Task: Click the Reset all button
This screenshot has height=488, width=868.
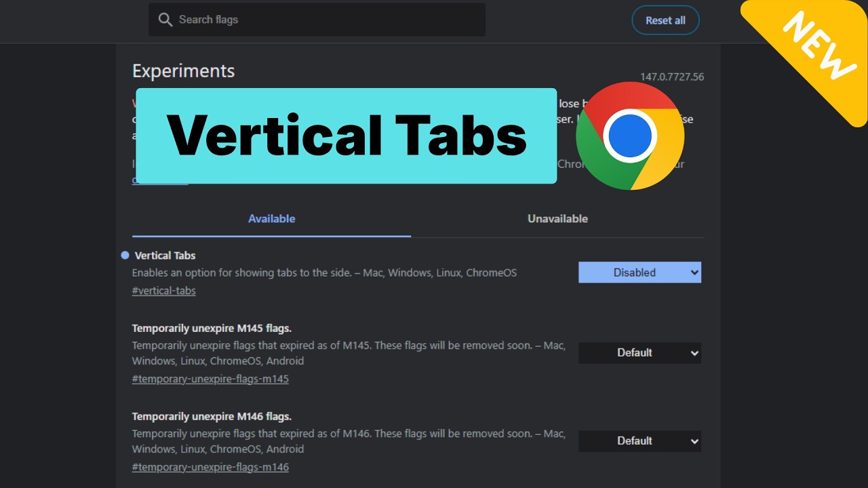Action: tap(665, 20)
